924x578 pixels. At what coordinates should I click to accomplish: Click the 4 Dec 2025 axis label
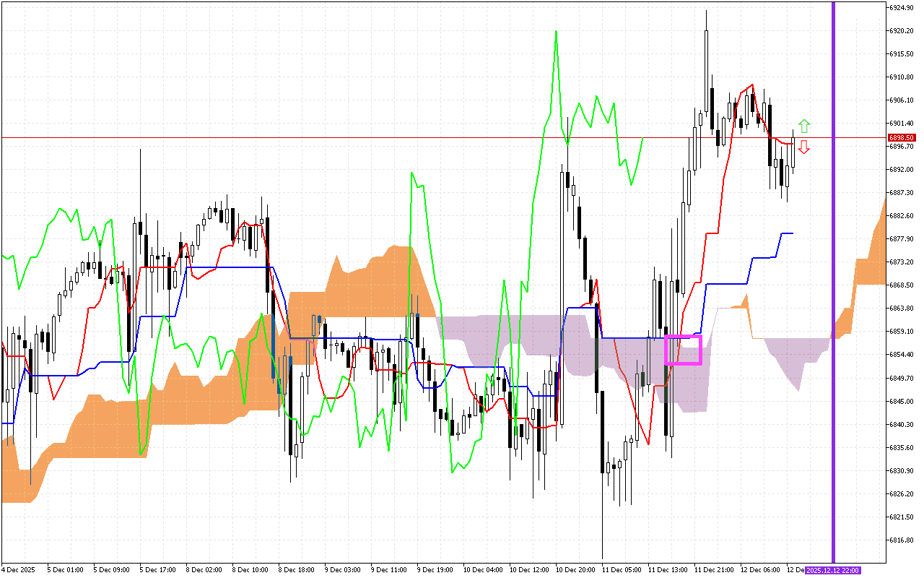[19, 569]
